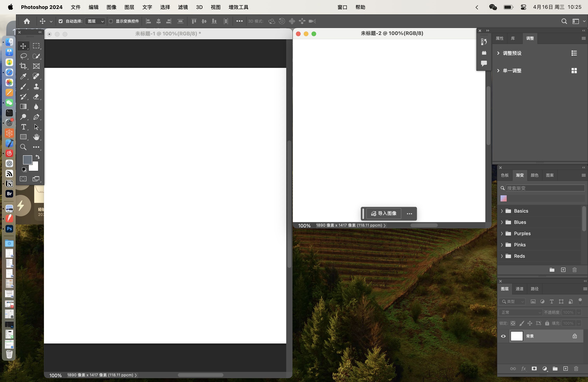The width and height of the screenshot is (588, 382).
Task: Select the Clone Stamp tool
Action: [36, 87]
